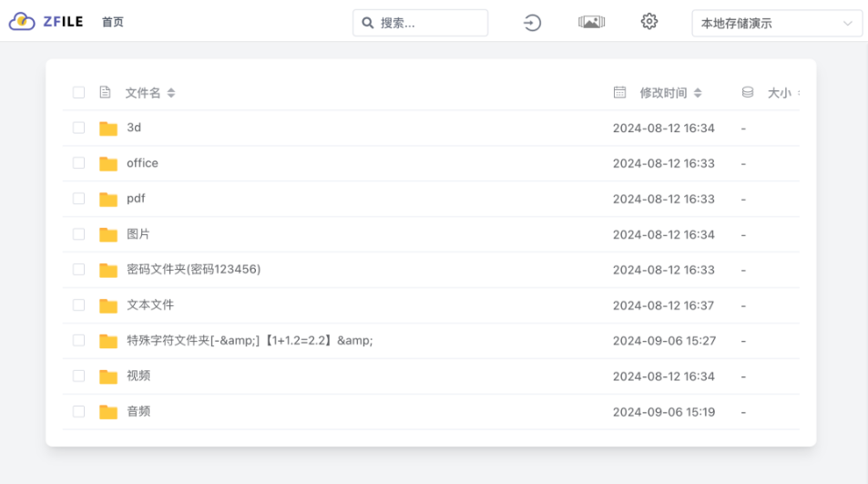Image resolution: width=868 pixels, height=484 pixels.
Task: Open the settings gear icon
Action: click(649, 22)
